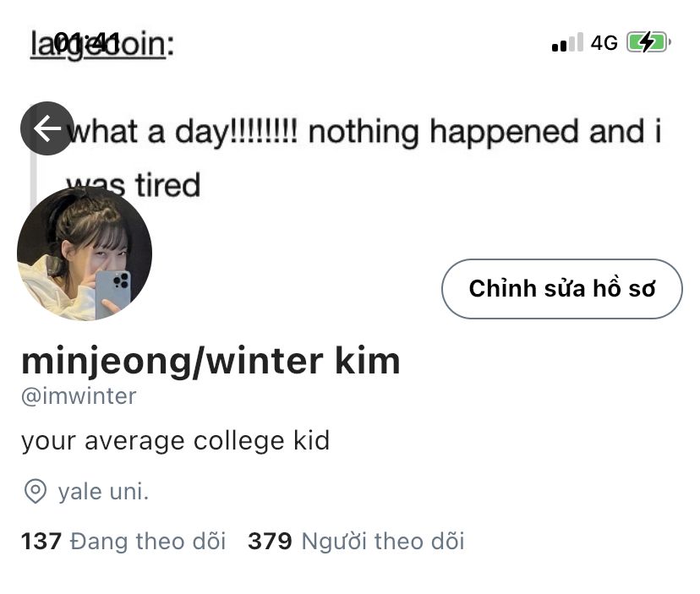The width and height of the screenshot is (700, 594).
Task: Click the minjeong/winter kim display name
Action: click(x=211, y=361)
